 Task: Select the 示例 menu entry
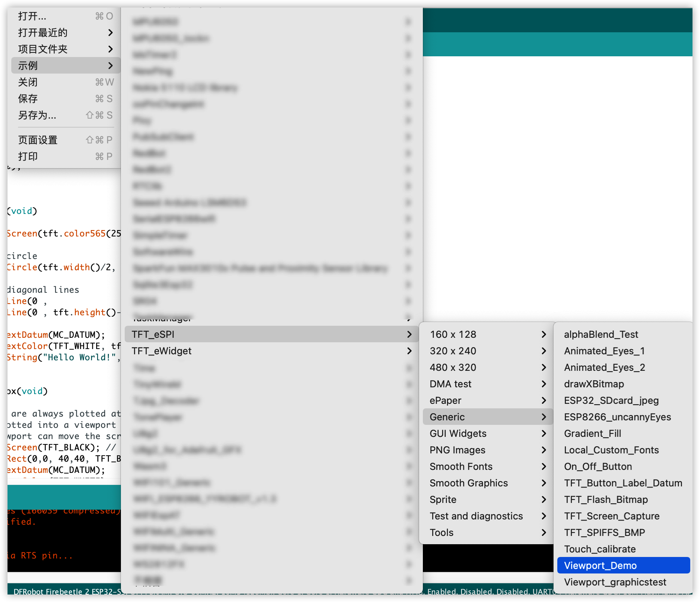[66, 66]
